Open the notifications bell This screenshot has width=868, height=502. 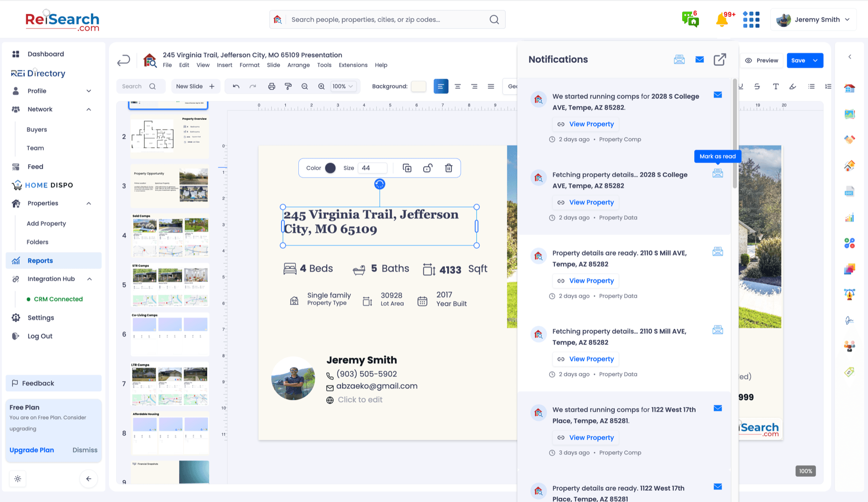[x=722, y=19]
